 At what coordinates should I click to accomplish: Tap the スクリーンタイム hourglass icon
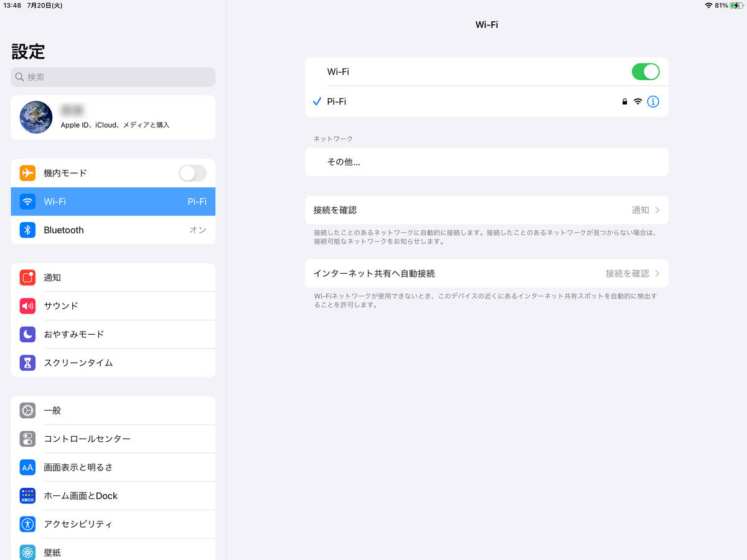27,363
